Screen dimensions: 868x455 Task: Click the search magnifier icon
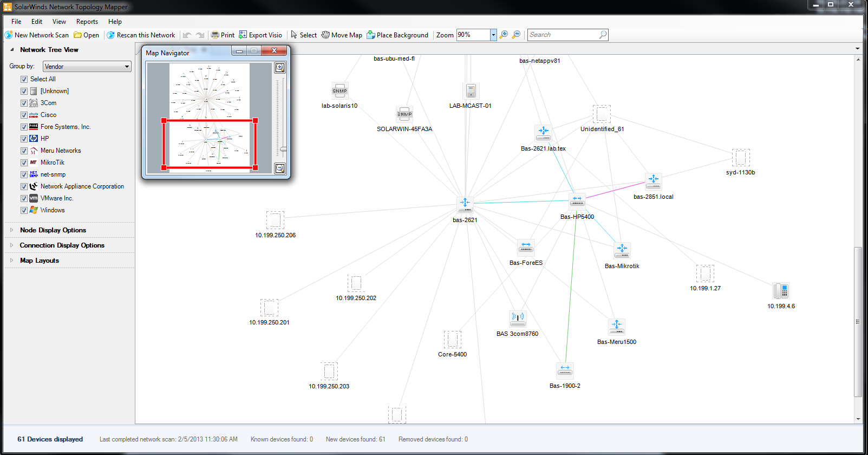click(603, 35)
